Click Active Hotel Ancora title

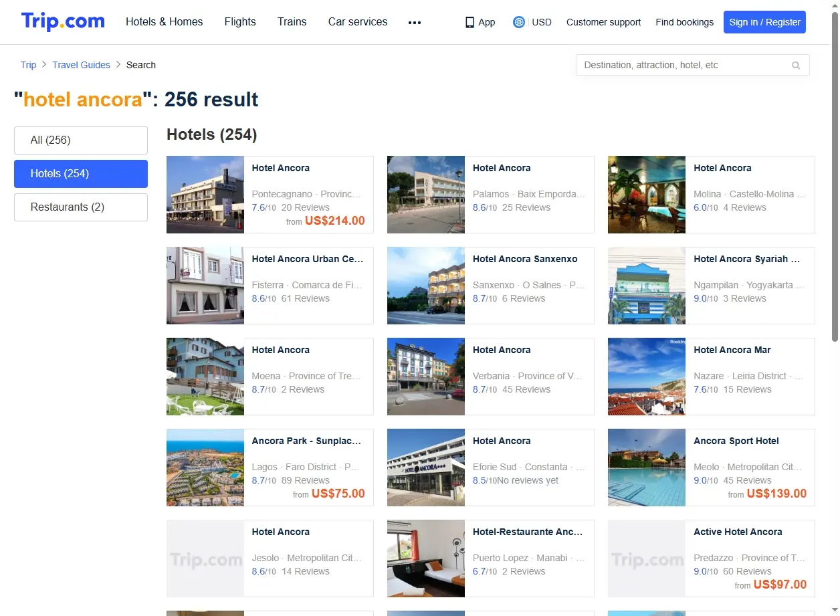[x=738, y=532]
